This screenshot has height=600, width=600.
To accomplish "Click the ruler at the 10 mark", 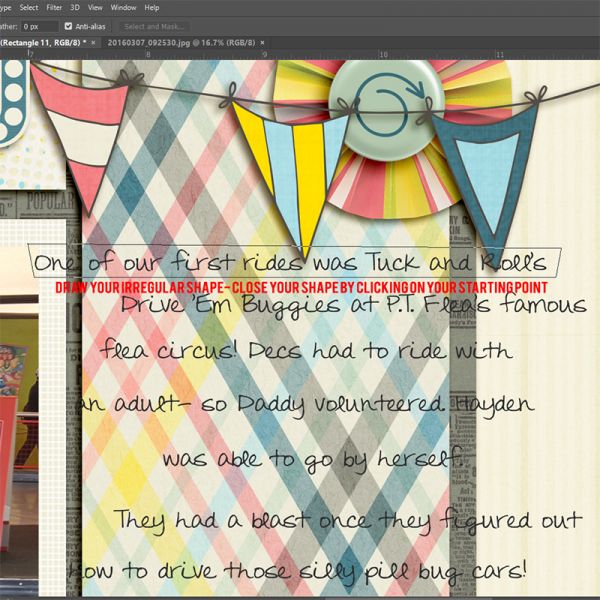I will coord(383,54).
